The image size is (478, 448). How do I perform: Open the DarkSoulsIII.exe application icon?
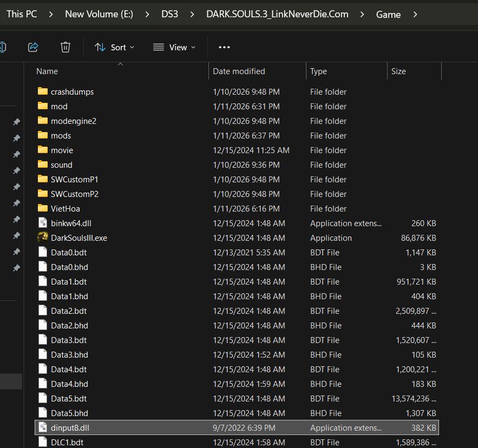[x=43, y=238]
